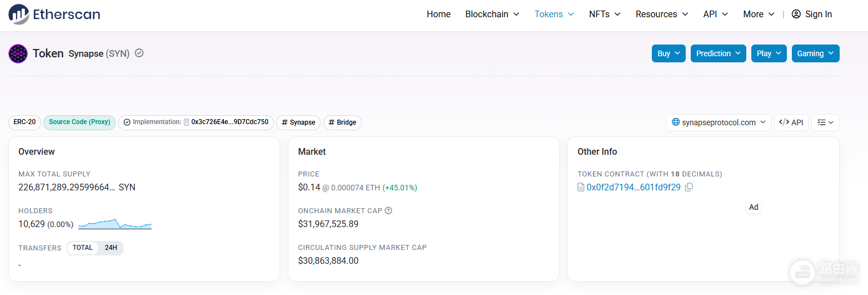This screenshot has width=868, height=295.
Task: Click max total supply value 226,871,289.29599664
Action: point(67,188)
